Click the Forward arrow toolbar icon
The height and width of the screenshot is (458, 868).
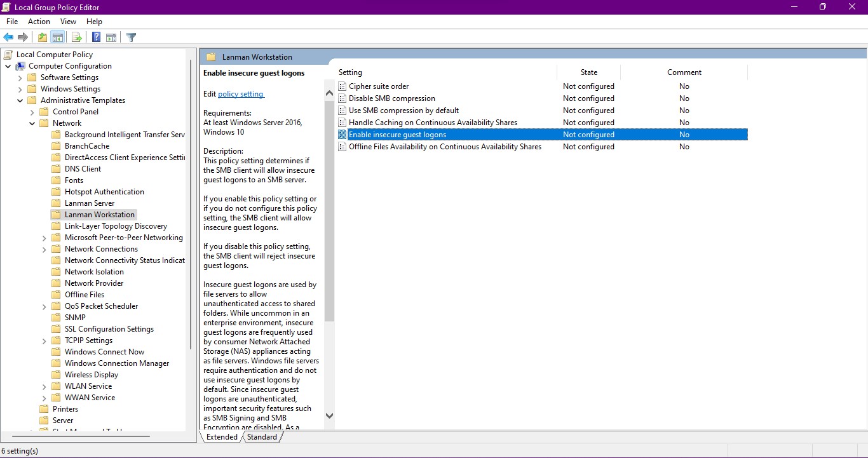tap(23, 37)
